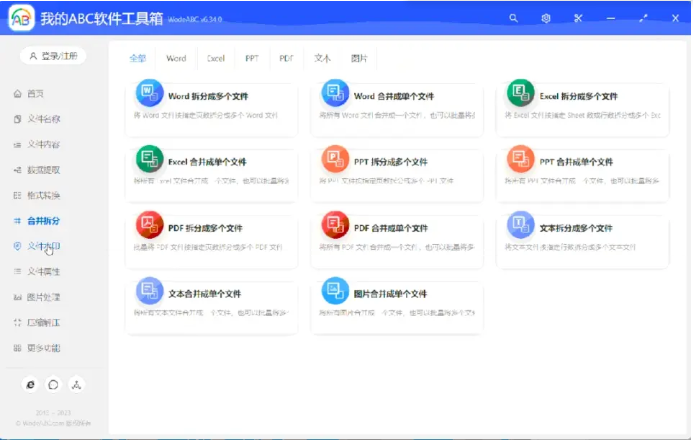The image size is (693, 440).
Task: Select 合并拆分 in sidebar
Action: [x=44, y=221]
